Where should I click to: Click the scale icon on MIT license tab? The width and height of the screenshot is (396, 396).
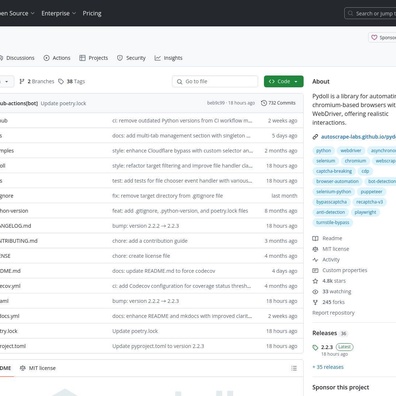[x=23, y=368]
